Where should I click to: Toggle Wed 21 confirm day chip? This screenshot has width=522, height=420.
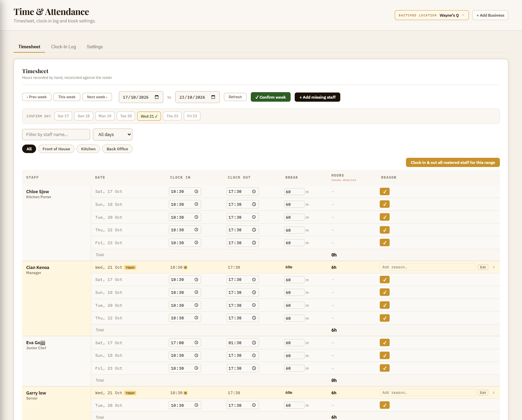(x=149, y=116)
